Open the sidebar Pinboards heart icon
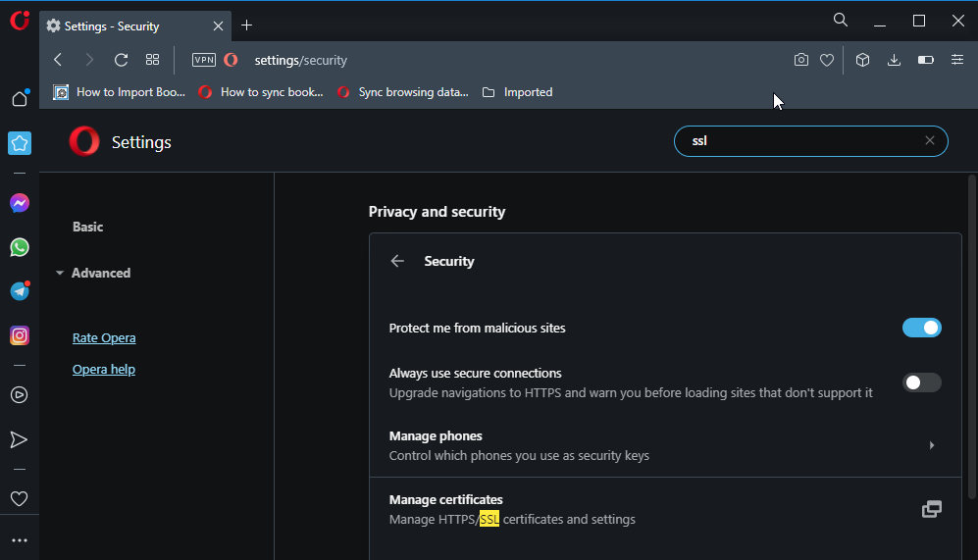This screenshot has width=978, height=560. pyautogui.click(x=20, y=498)
